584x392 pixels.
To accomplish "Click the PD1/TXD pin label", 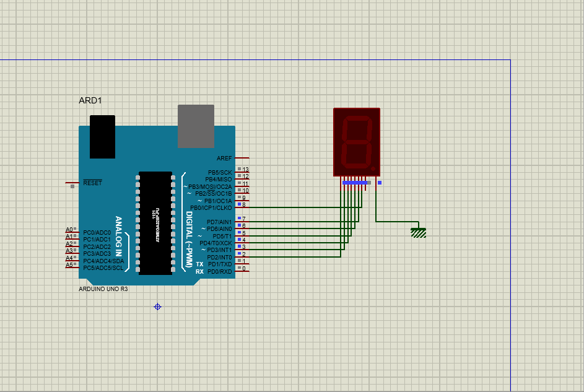I will point(220,264).
